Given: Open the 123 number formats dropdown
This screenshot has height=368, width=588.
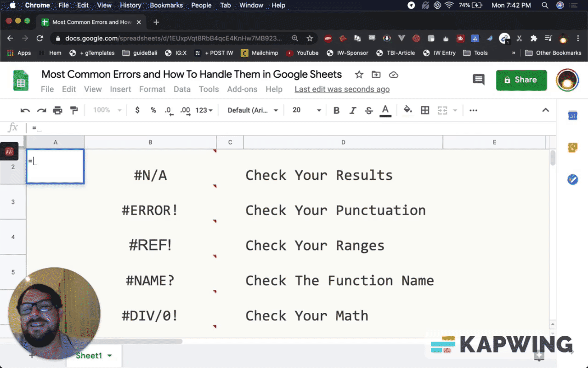Looking at the screenshot, I should pos(204,110).
